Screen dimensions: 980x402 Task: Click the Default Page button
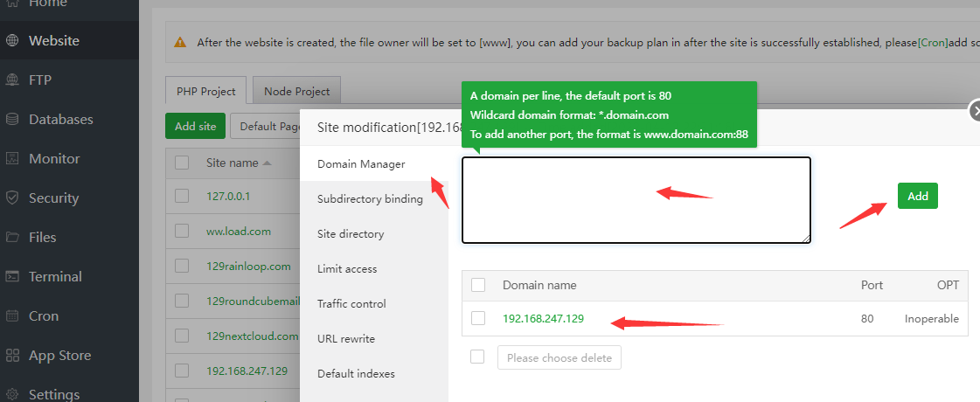click(x=267, y=127)
